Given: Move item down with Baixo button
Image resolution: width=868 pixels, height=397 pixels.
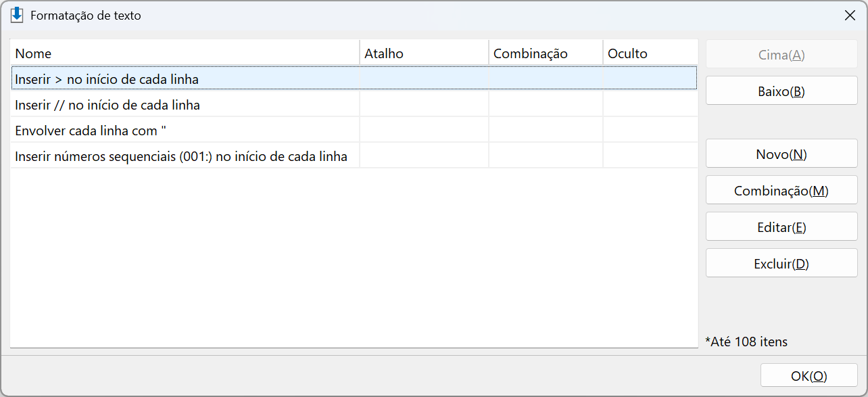Looking at the screenshot, I should point(781,91).
